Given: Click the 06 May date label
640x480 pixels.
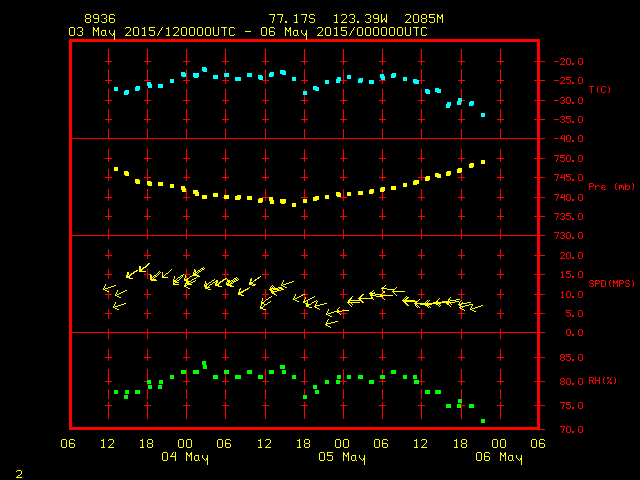Looking at the screenshot, I should pos(499,457).
